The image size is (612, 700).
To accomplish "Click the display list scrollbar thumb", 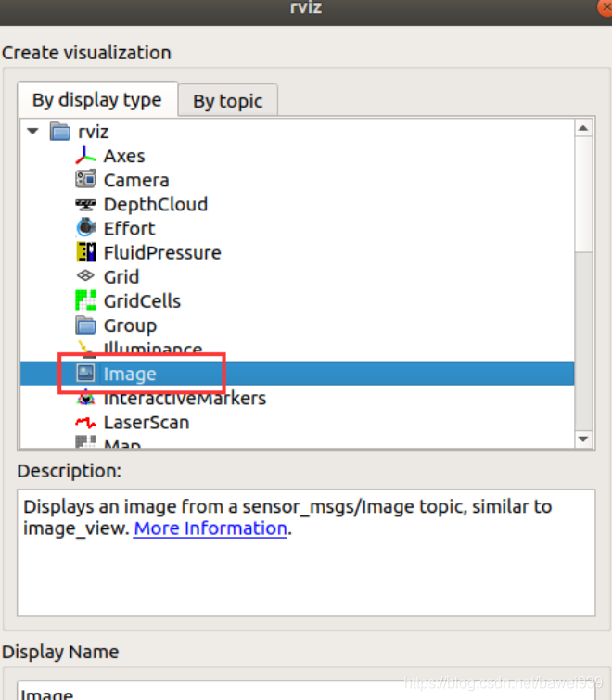I will pyautogui.click(x=583, y=194).
